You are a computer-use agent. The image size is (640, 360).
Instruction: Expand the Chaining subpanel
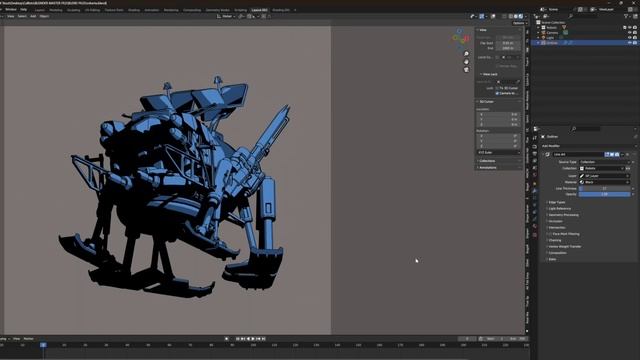coord(555,240)
